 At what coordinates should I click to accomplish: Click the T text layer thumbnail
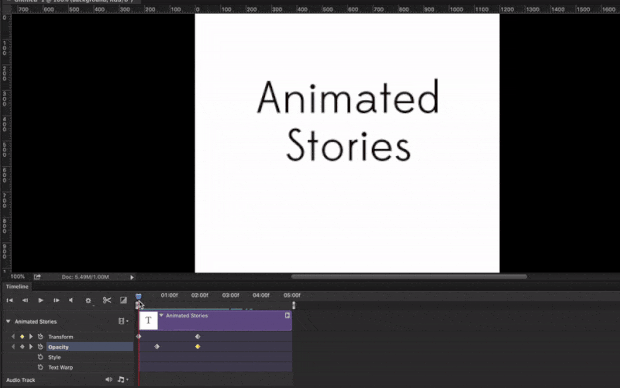pos(148,320)
